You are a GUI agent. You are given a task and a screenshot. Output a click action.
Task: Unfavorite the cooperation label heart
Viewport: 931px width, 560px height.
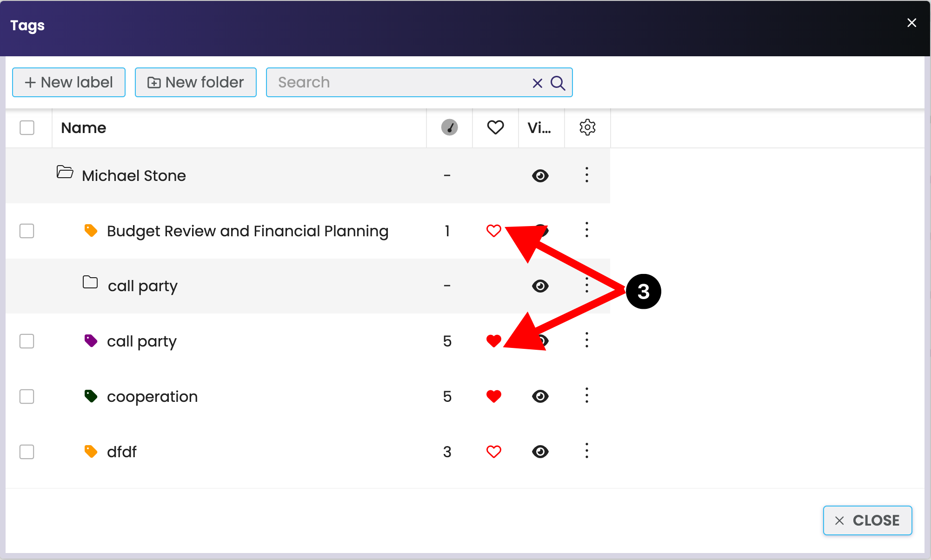(x=493, y=396)
